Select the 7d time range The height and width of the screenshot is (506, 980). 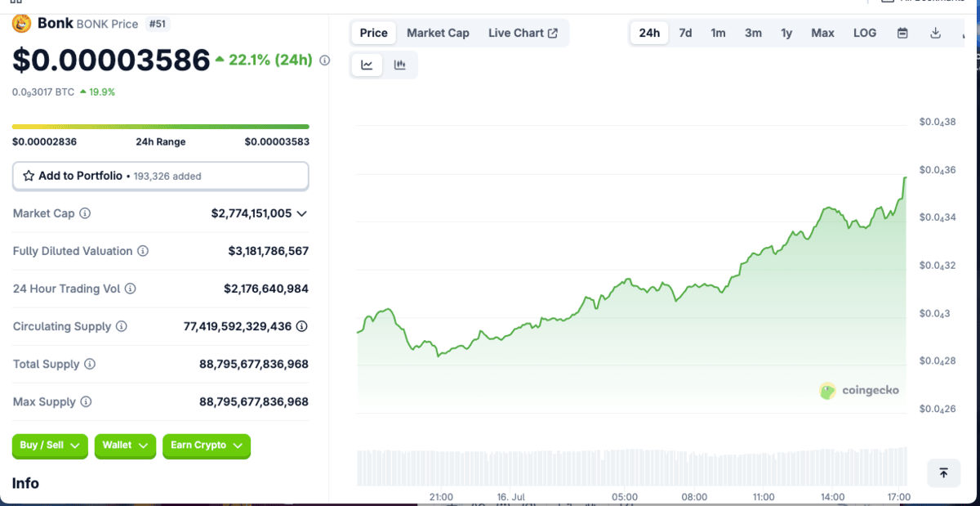pos(685,34)
